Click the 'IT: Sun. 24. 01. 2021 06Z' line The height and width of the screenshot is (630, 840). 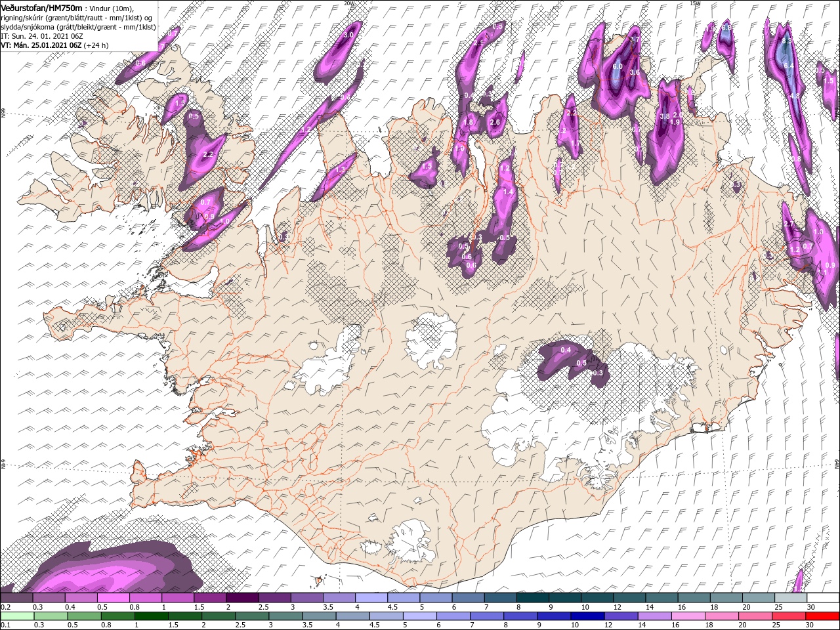pyautogui.click(x=41, y=36)
